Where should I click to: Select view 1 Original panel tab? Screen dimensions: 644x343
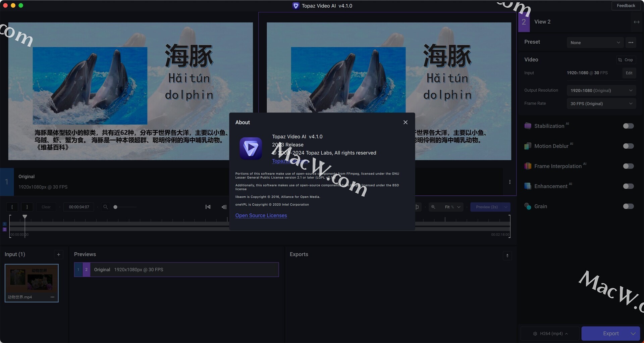[7, 182]
